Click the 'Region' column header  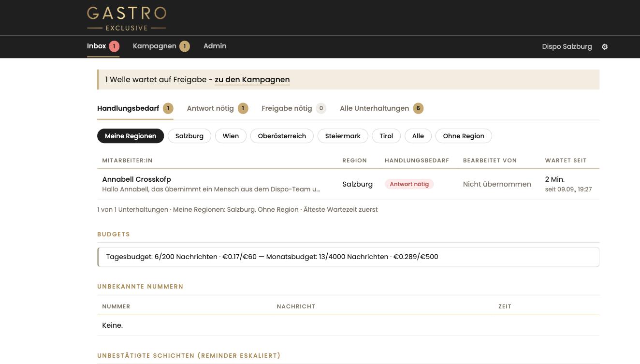coord(354,160)
